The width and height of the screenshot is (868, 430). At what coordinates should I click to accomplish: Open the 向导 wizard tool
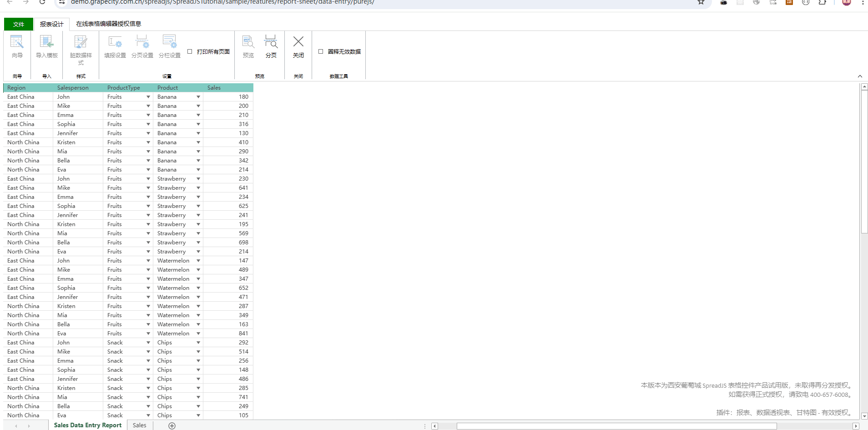(17, 47)
